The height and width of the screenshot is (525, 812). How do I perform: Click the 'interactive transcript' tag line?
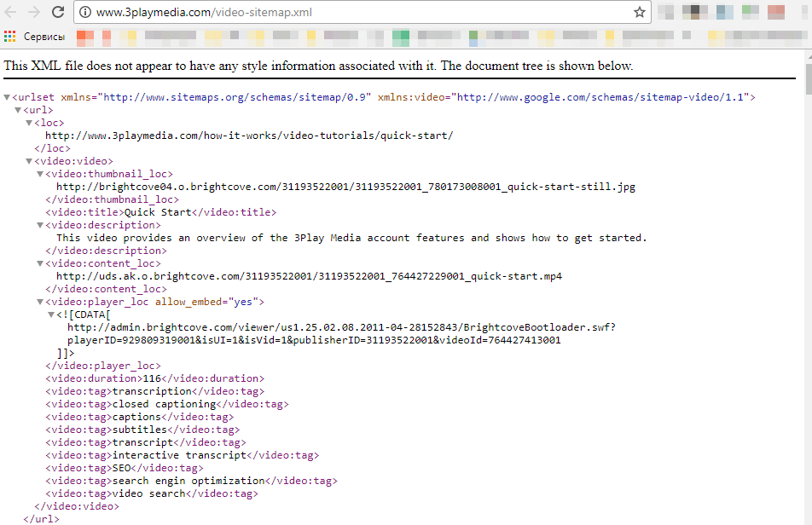click(x=183, y=455)
